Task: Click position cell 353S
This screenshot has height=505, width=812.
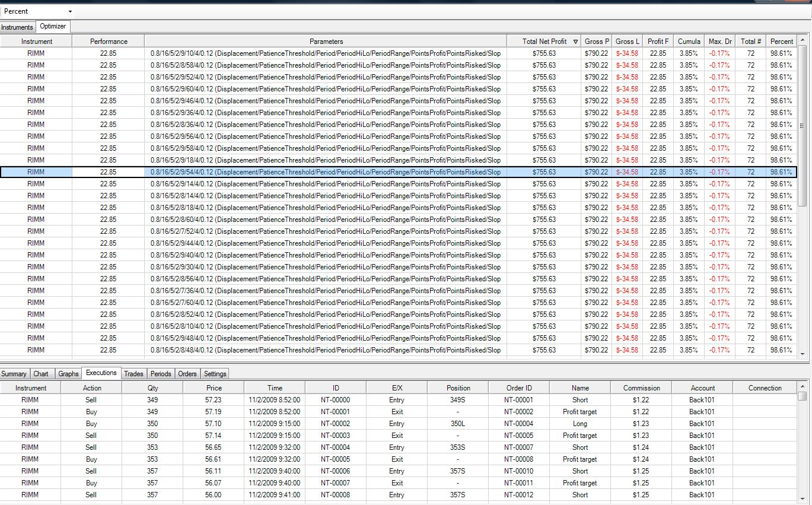Action: click(x=458, y=447)
